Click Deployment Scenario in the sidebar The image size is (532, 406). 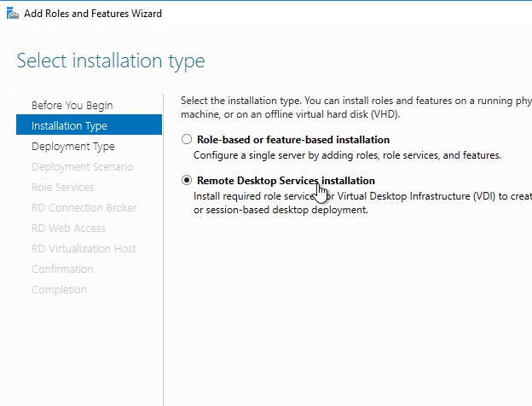pyautogui.click(x=82, y=166)
